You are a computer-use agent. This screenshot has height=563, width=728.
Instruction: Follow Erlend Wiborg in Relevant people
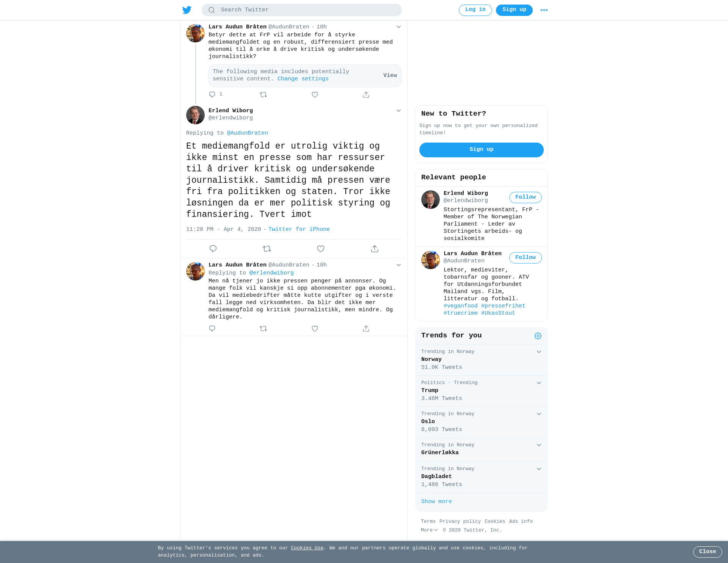click(x=526, y=198)
